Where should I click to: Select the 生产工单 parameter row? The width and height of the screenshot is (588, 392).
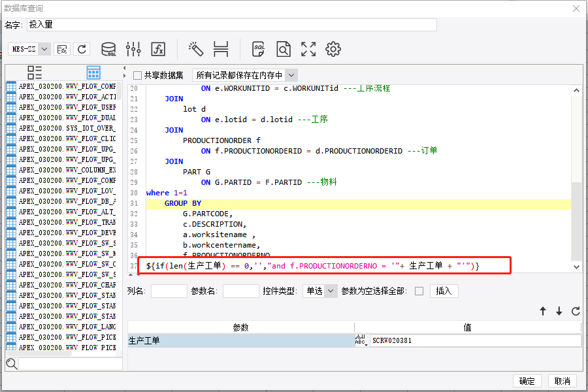pyautogui.click(x=240, y=340)
